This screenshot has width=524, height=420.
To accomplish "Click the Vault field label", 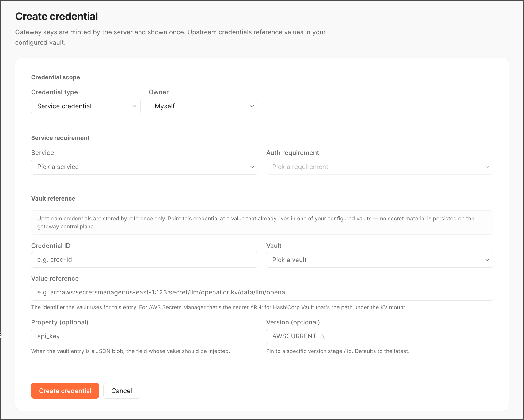I will point(274,246).
